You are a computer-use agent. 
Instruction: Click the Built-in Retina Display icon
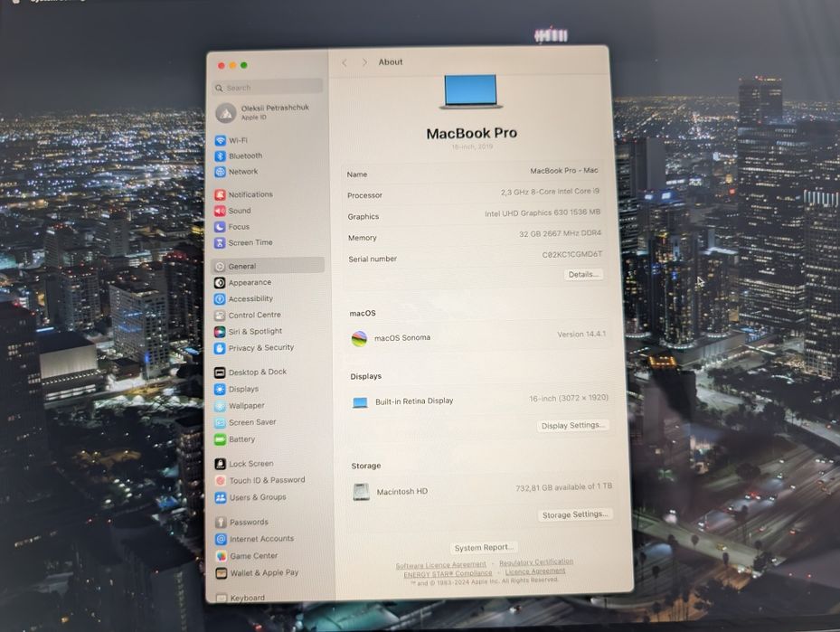coord(360,402)
